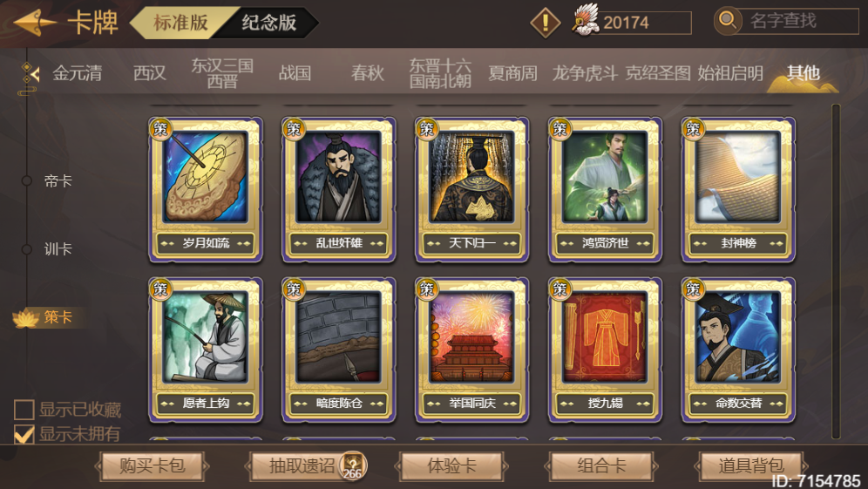Switch to the 战国 tab

pos(295,73)
